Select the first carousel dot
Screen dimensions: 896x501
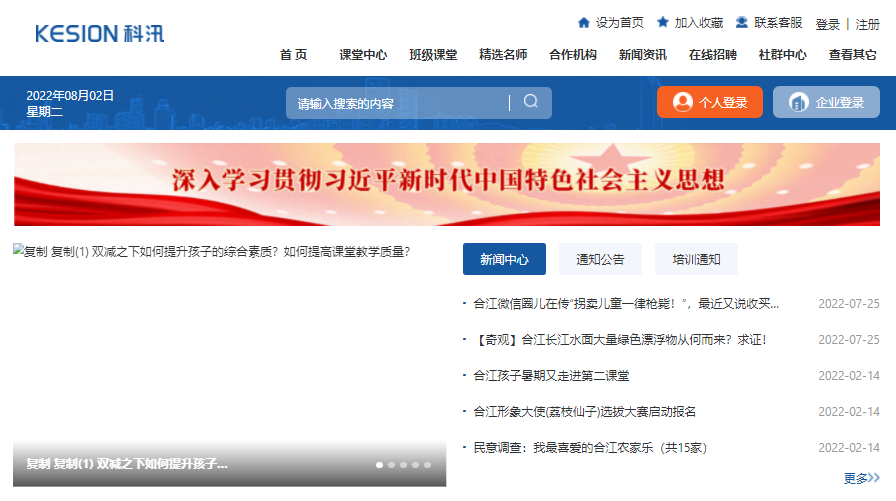coord(379,465)
